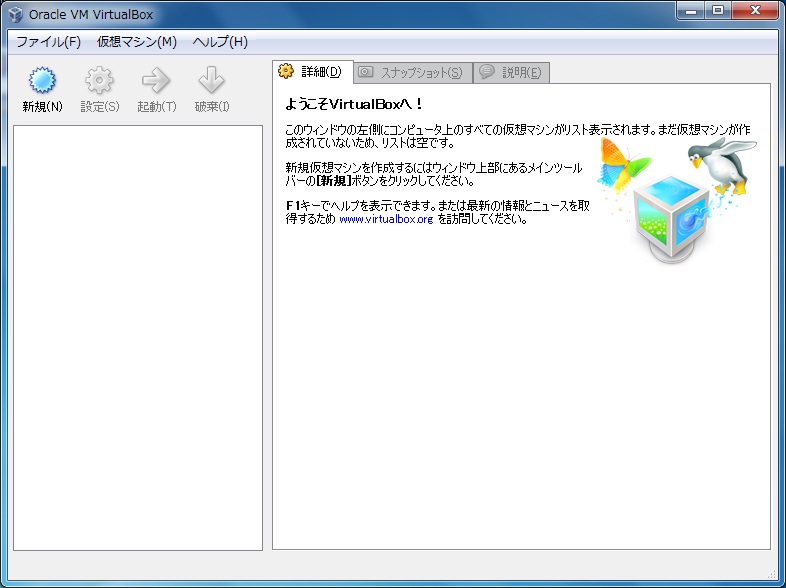The image size is (786, 588).
Task: Switch to the スナップショット(S) tab
Action: [x=413, y=73]
